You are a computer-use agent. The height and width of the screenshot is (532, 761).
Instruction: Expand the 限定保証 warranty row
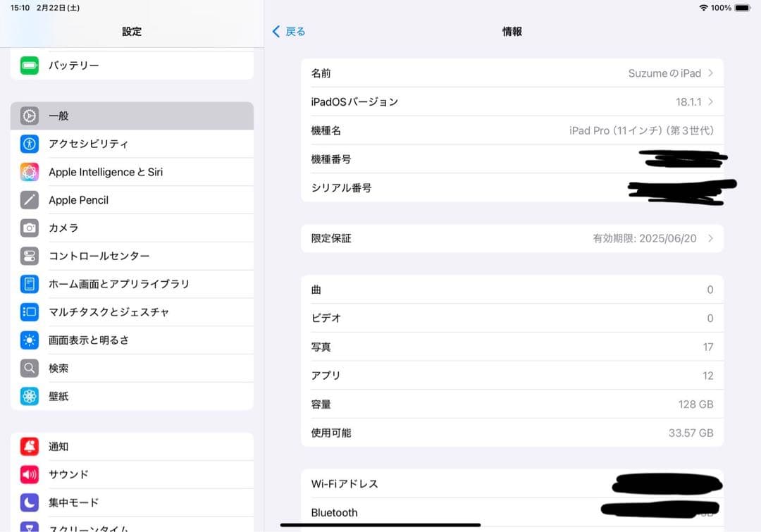tap(512, 238)
